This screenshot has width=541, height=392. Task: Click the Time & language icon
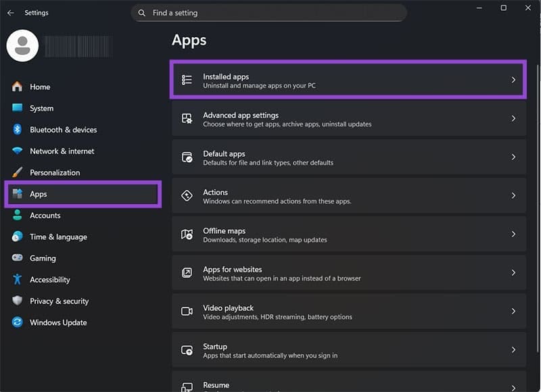pyautogui.click(x=17, y=237)
